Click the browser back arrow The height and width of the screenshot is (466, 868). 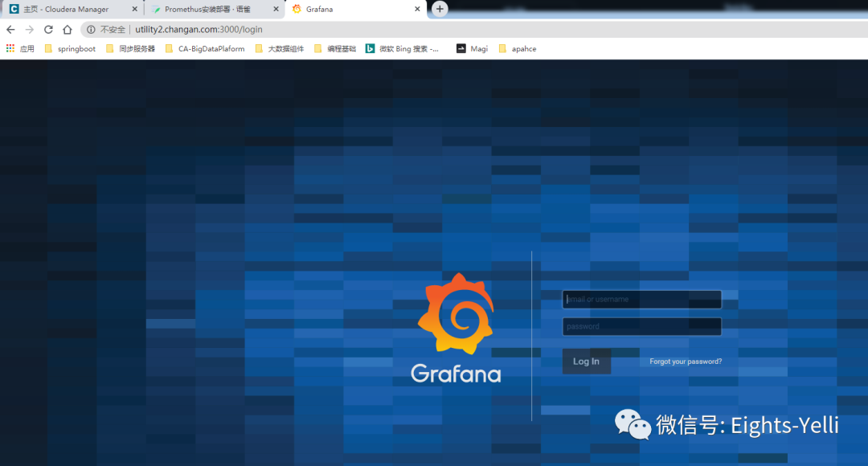coord(10,30)
